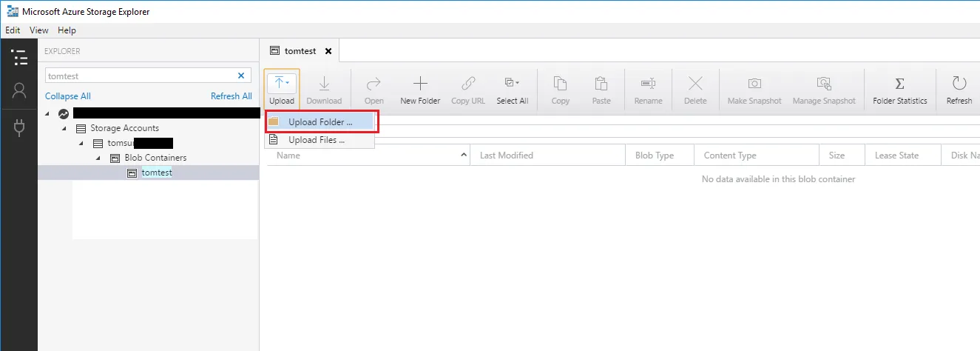Image resolution: width=980 pixels, height=351 pixels.
Task: Sort by the Content Type column
Action: click(757, 156)
